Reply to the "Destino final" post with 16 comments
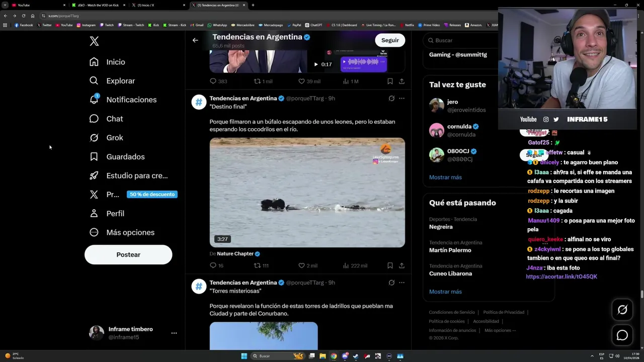644x362 pixels. coord(216,265)
